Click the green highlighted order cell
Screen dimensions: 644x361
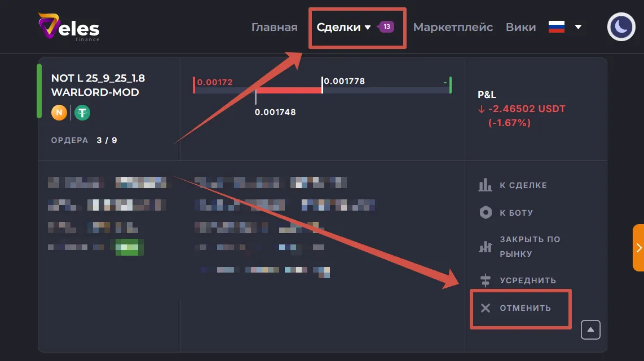click(x=129, y=247)
